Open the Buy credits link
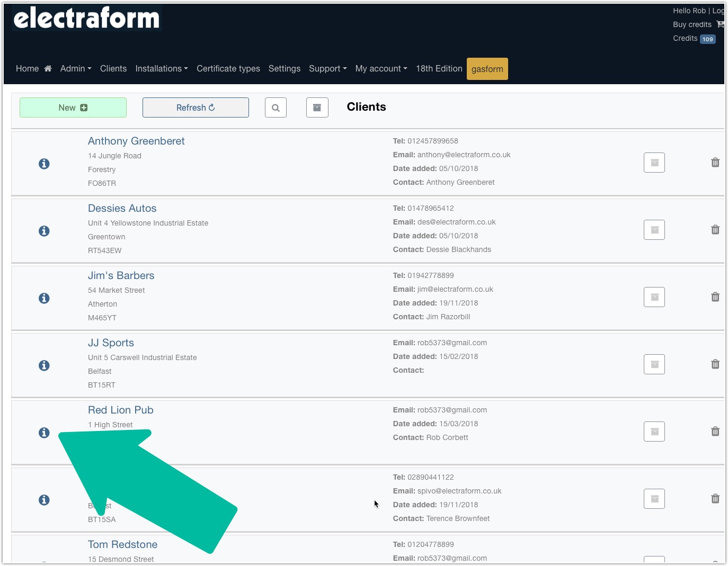Image resolution: width=728 pixels, height=566 pixels. pos(692,24)
